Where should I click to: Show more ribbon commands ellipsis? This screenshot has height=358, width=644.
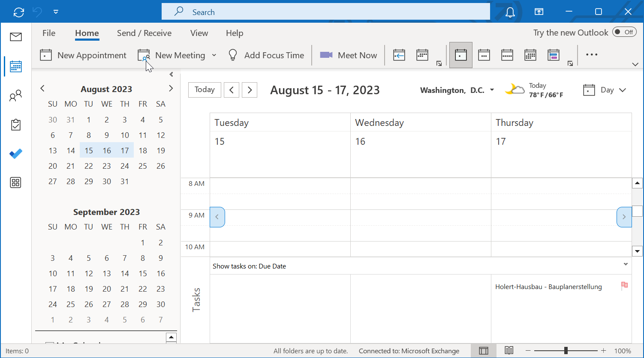click(x=592, y=55)
